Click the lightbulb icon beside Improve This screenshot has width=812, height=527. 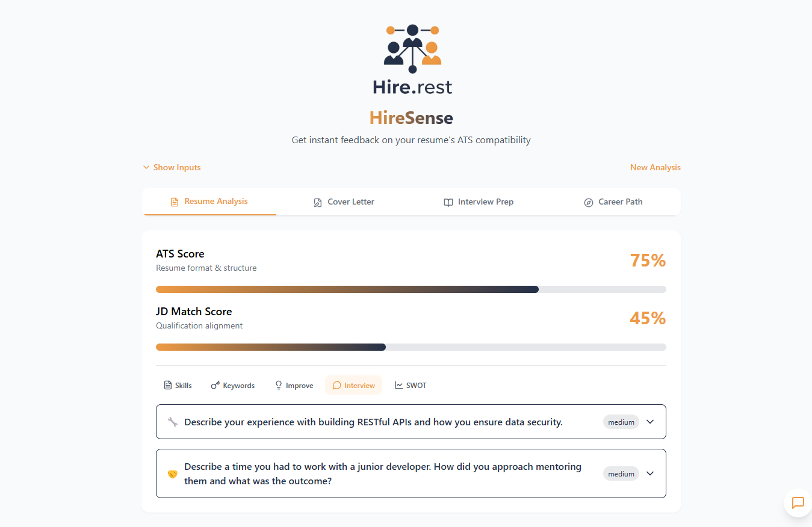(x=278, y=384)
